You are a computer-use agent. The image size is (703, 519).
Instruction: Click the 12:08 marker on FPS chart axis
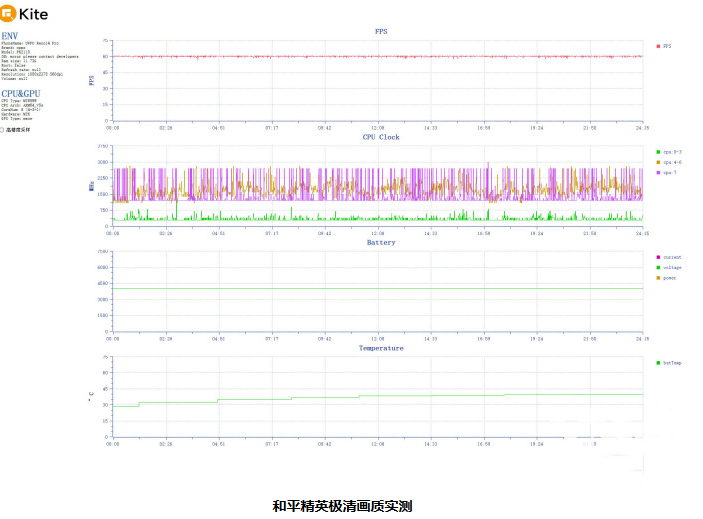378,128
